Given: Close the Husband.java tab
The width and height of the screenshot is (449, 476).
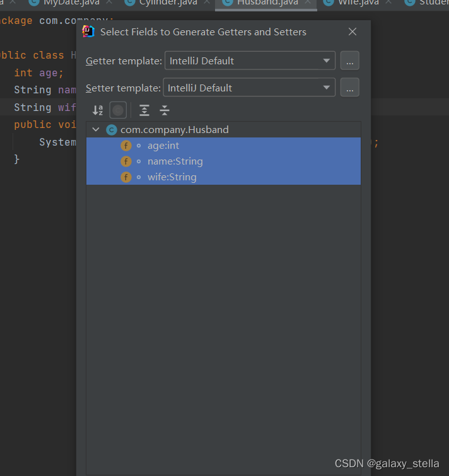Looking at the screenshot, I should tap(308, 2).
